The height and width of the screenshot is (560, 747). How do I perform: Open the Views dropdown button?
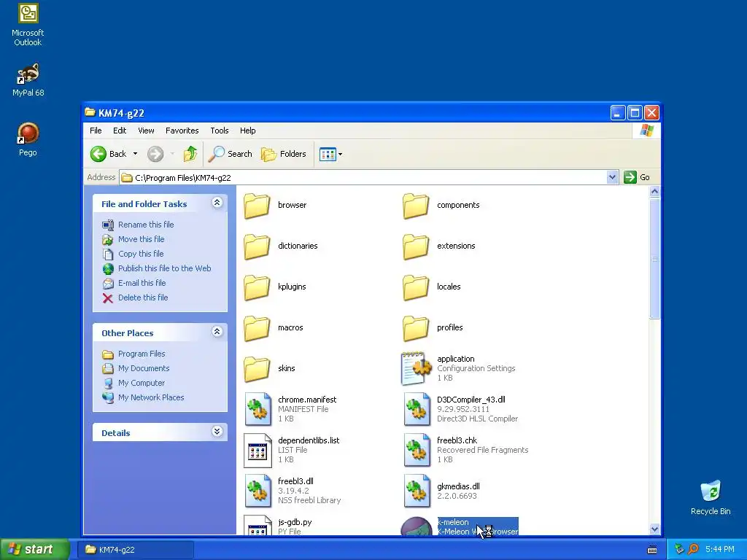click(330, 154)
